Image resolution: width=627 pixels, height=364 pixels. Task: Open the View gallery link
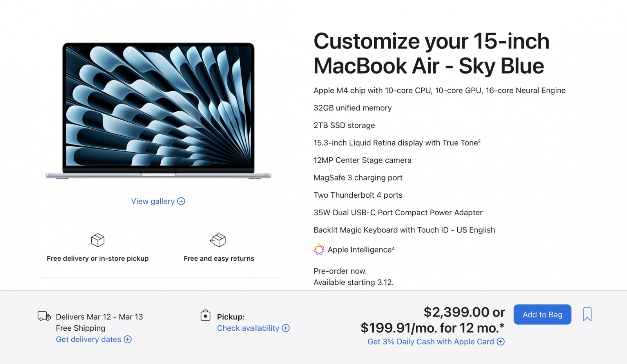(153, 201)
